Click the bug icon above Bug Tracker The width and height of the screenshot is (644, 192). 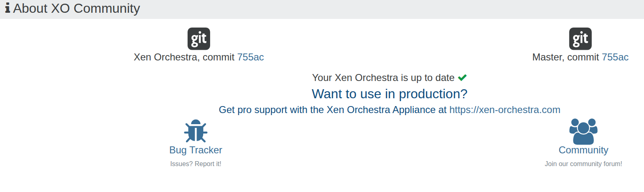point(196,131)
